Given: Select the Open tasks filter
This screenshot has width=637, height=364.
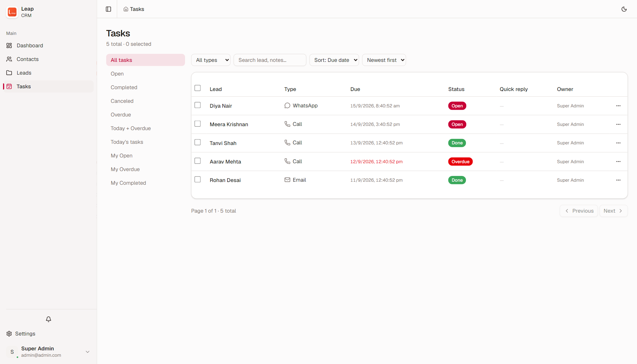Looking at the screenshot, I should pyautogui.click(x=146, y=74).
